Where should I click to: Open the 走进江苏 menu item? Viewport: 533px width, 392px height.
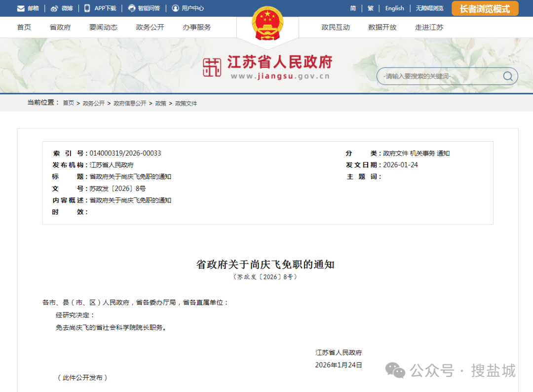click(x=429, y=27)
